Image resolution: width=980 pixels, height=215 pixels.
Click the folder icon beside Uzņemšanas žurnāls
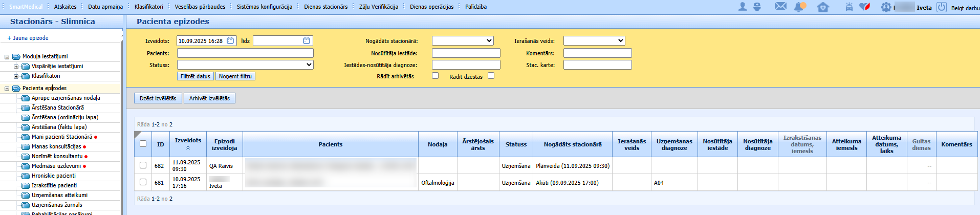pos(25,205)
